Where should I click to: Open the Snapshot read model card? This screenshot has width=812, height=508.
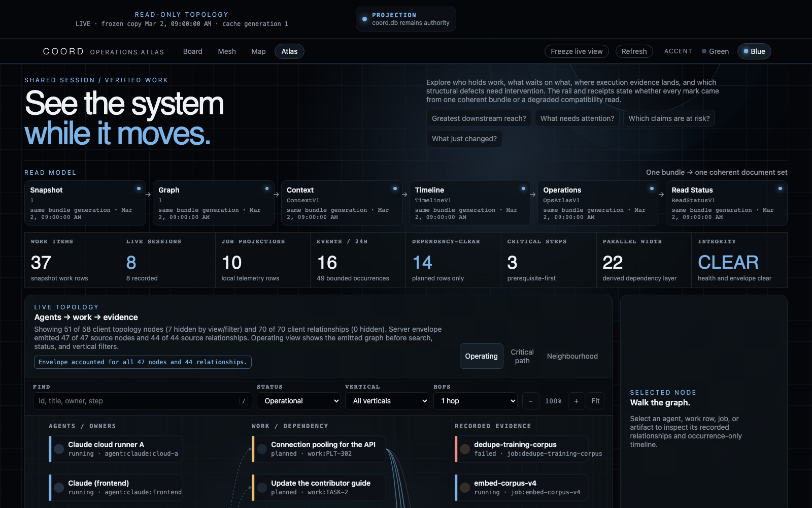click(85, 203)
